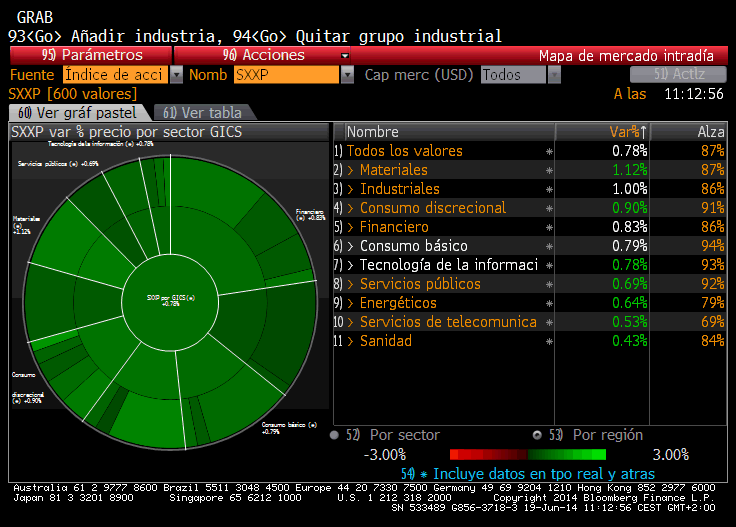Click the red negative end of color scale
The height and width of the screenshot is (527, 736).
[454, 454]
